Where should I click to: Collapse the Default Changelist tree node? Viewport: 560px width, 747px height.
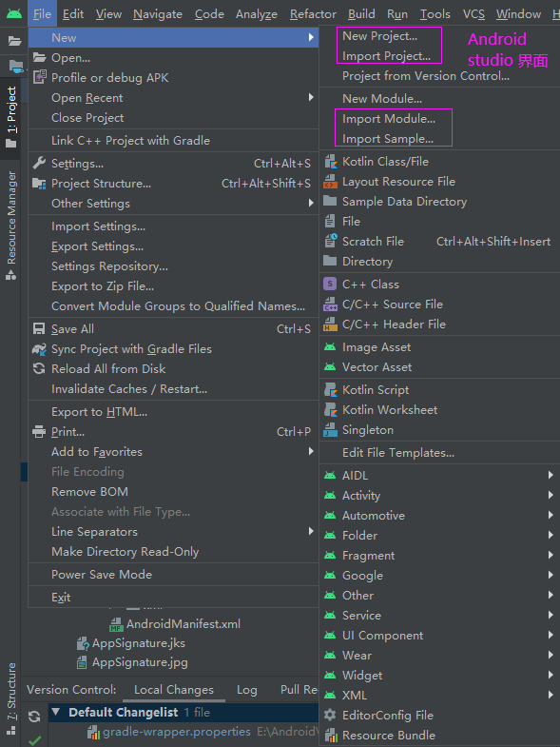tap(56, 712)
